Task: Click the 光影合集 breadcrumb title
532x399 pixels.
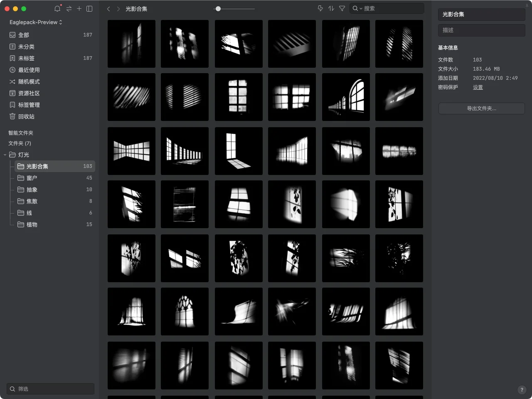Action: (x=136, y=9)
